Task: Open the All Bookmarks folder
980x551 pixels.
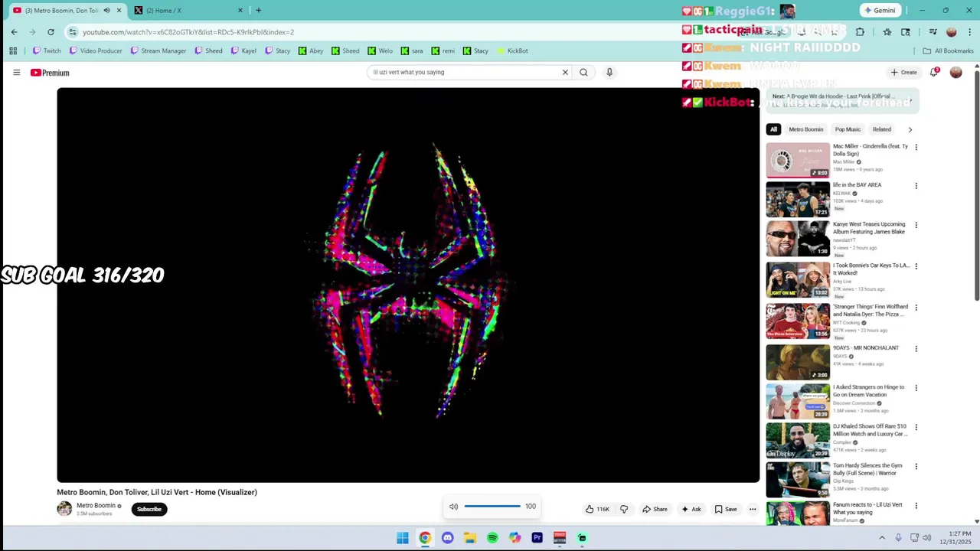Action: pyautogui.click(x=948, y=51)
